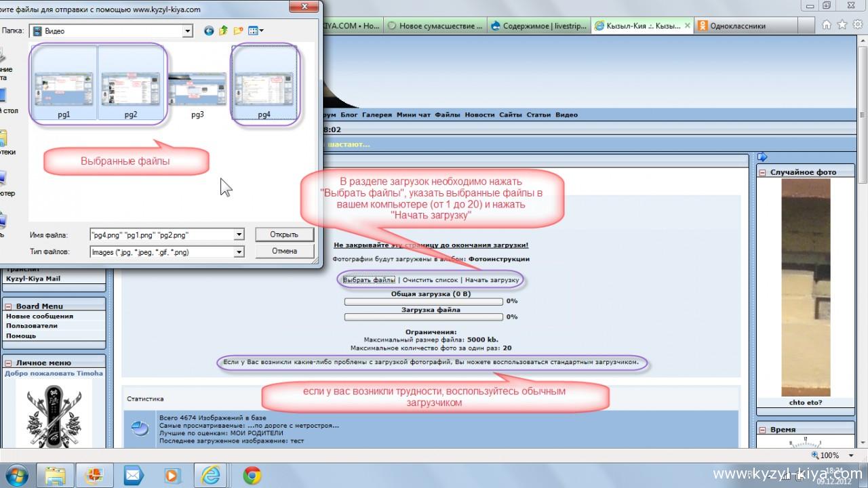Open the Видео site menu item
Image resolution: width=868 pixels, height=488 pixels.
coord(567,115)
